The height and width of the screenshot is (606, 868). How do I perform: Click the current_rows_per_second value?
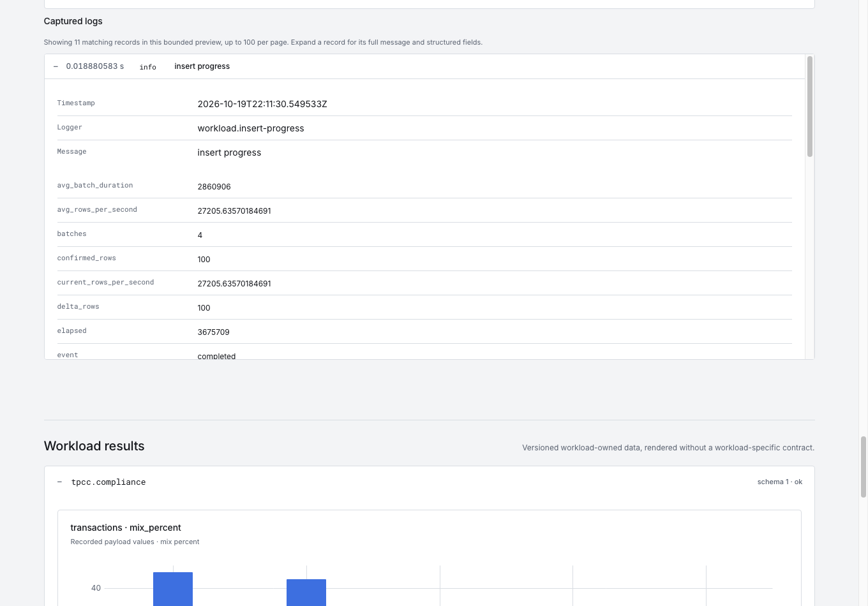(x=234, y=284)
